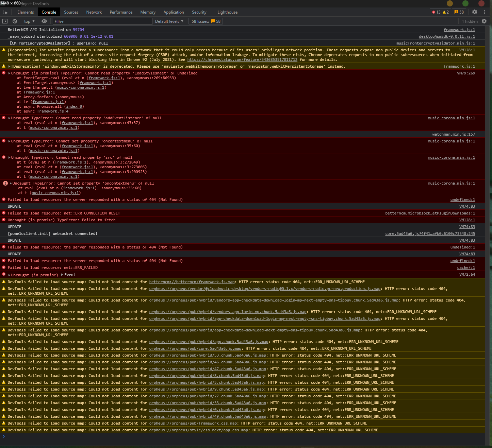492x448 pixels.
Task: Show the console sidebar icon
Action: [5, 21]
